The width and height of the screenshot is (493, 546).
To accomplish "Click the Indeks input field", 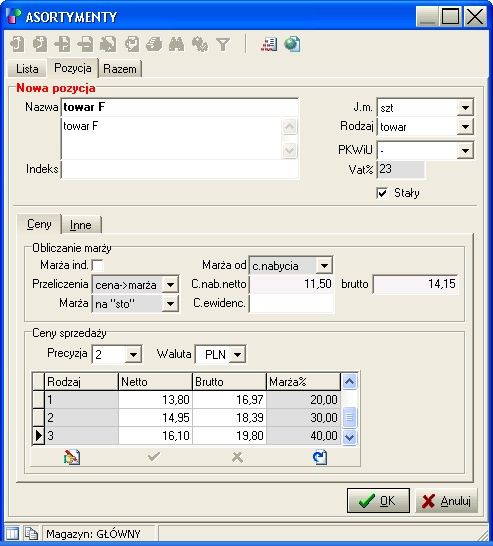I will point(180,169).
